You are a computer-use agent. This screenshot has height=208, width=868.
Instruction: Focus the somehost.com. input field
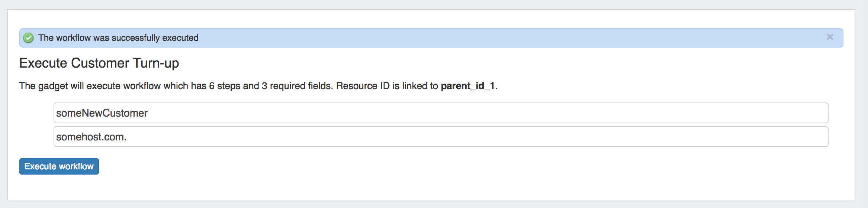click(441, 137)
